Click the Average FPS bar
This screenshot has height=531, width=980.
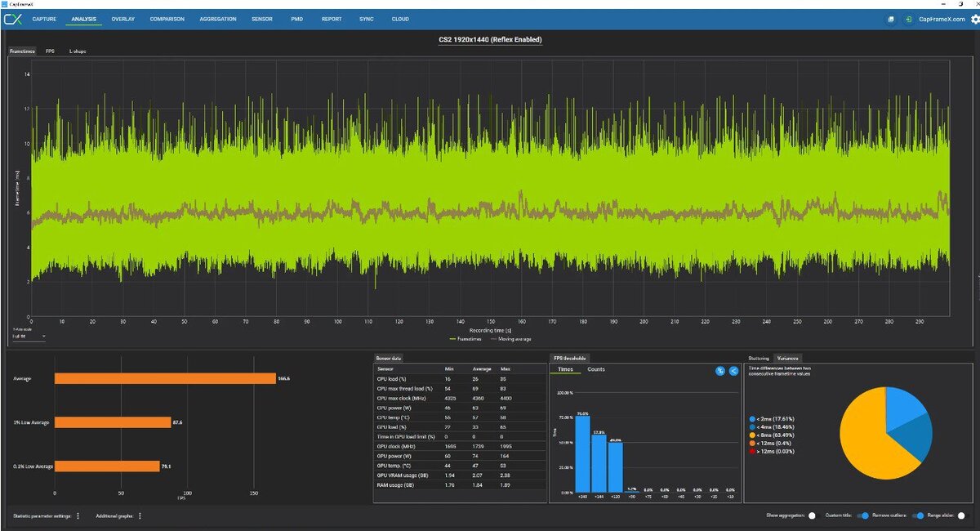(x=165, y=378)
